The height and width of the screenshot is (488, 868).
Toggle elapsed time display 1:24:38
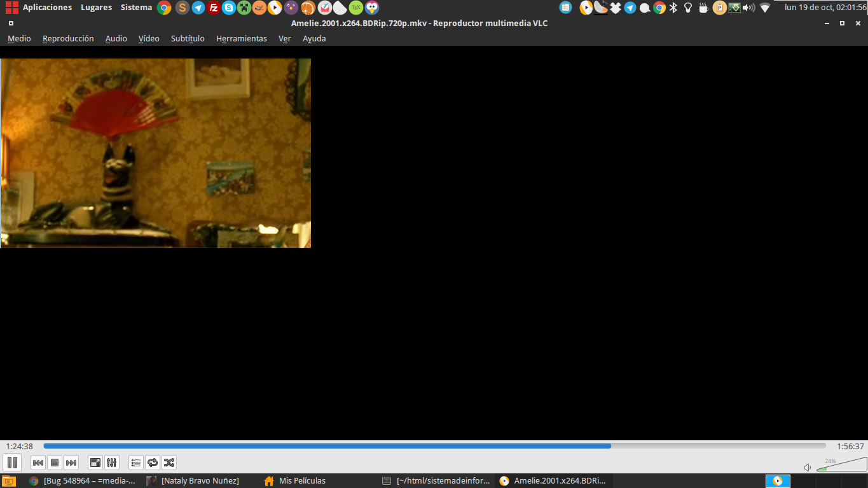click(19, 447)
